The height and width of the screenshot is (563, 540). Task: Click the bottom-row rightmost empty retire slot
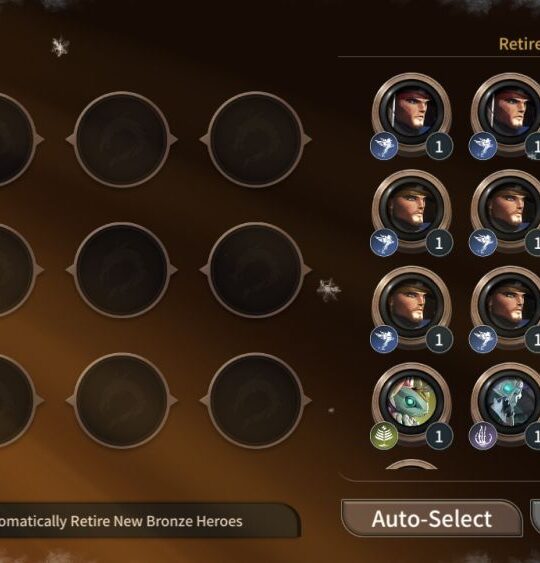[256, 401]
